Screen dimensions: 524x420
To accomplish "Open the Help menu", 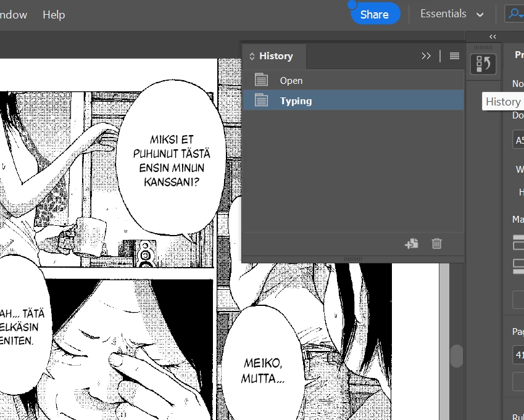I will pos(54,15).
